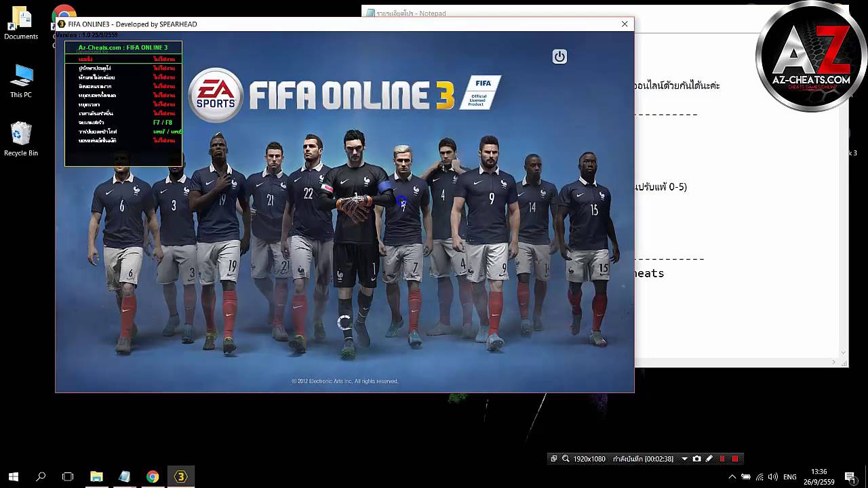Screen dimensions: 868x488
Task: Click the power icon in FIFA Online 3
Action: (x=559, y=57)
